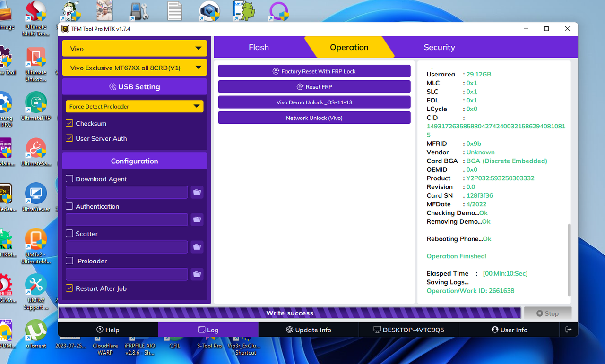This screenshot has width=605, height=364.
Task: Open the QFIL desktop shortcut
Action: (175, 343)
